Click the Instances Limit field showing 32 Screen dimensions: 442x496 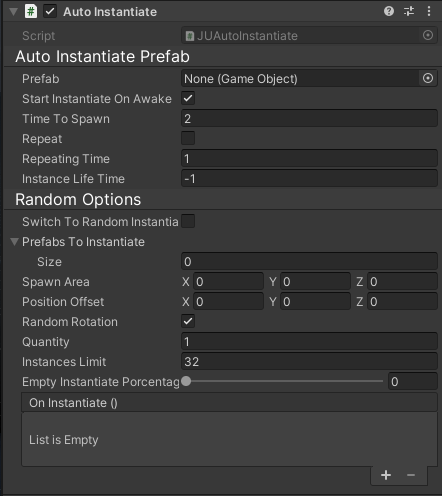pos(309,361)
